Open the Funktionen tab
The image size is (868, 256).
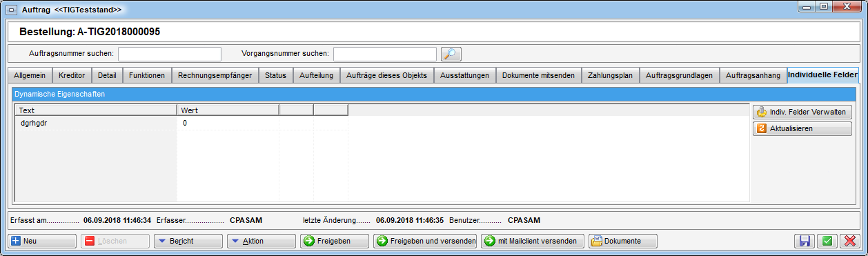(x=147, y=75)
